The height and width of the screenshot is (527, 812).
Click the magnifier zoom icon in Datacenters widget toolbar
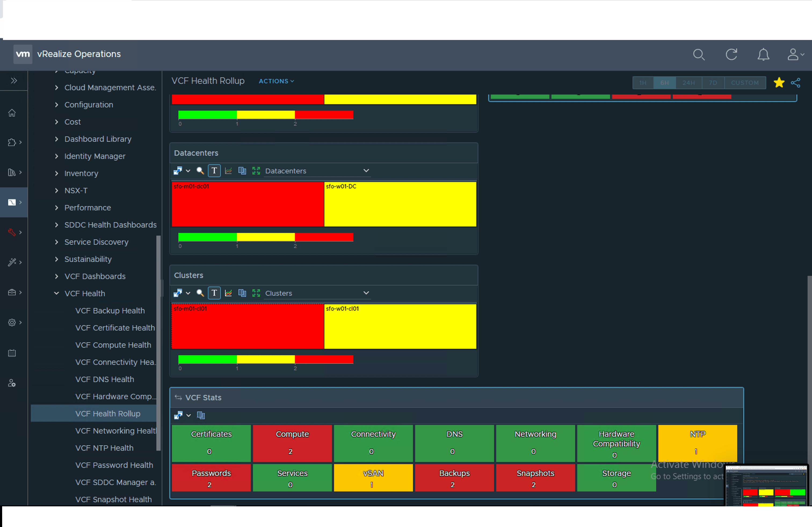coord(200,171)
